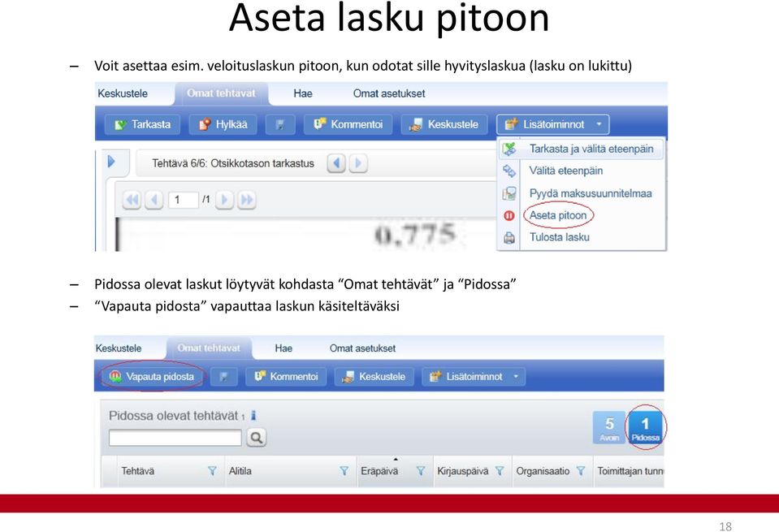Click the task search input field
The image size is (779, 532).
pos(175,438)
